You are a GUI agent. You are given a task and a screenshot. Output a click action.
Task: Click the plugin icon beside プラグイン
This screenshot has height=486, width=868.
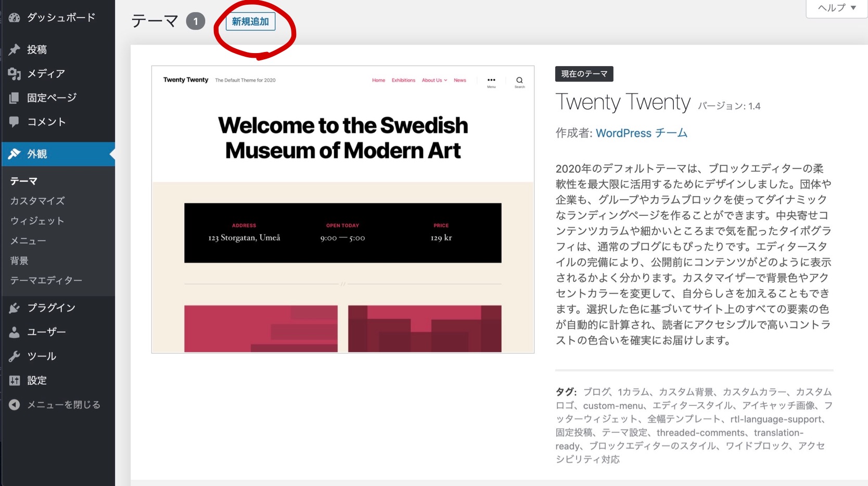pos(14,308)
